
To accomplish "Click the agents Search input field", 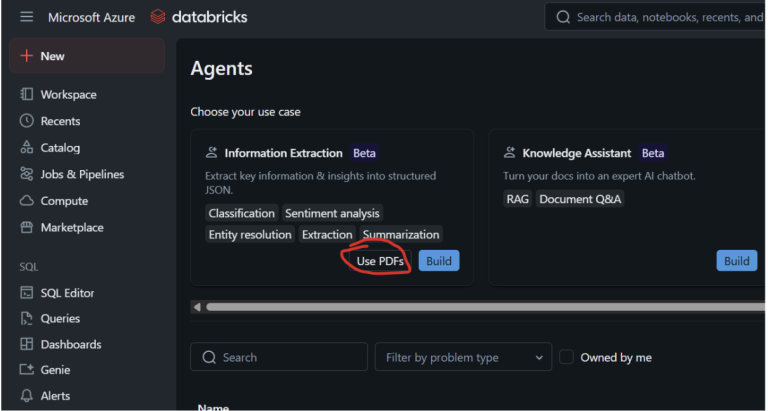I will tap(278, 357).
